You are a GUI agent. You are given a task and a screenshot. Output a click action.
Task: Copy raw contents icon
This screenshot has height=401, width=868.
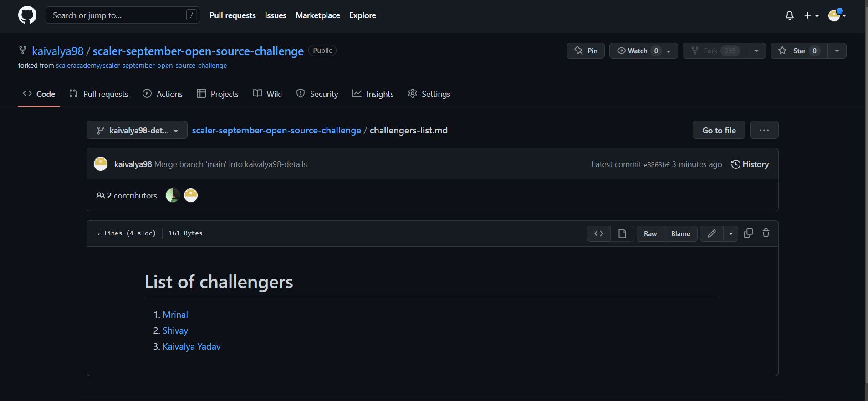pyautogui.click(x=748, y=233)
